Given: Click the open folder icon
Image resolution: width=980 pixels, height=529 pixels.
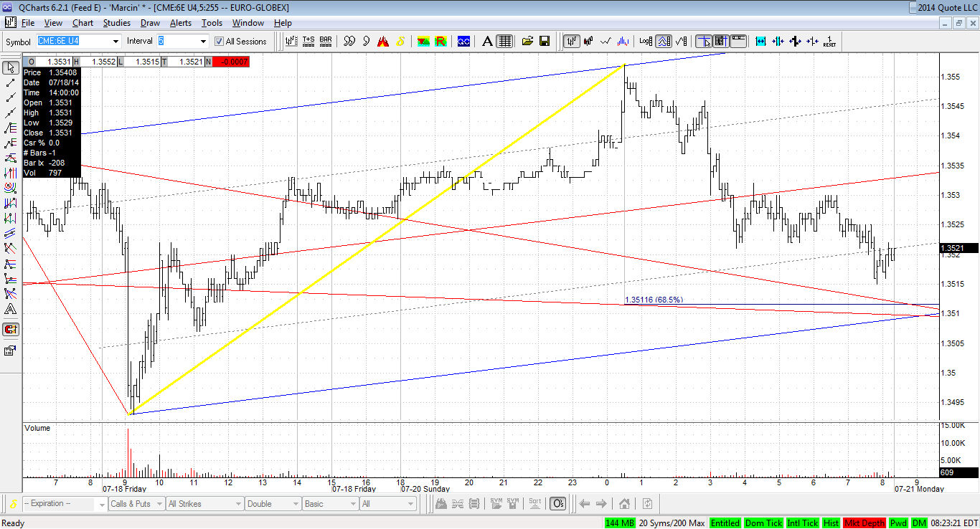Looking at the screenshot, I should pos(528,42).
